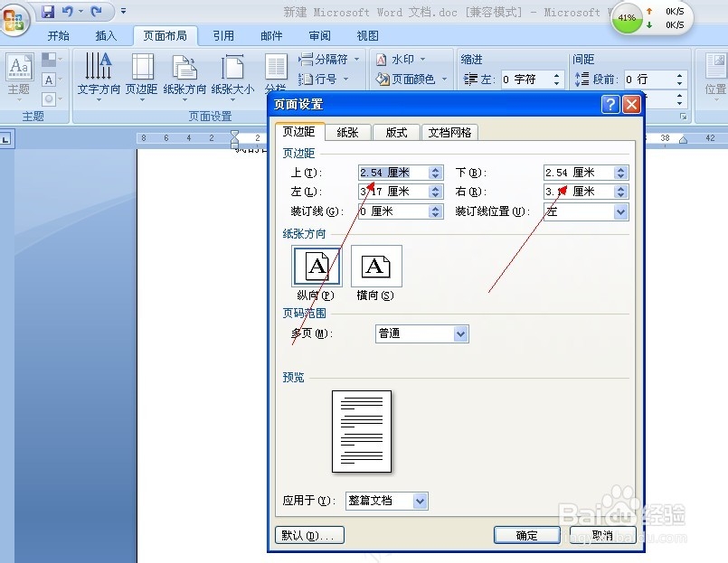
Task: Click the Save icon on Quick Access Toolbar
Action: pyautogui.click(x=46, y=11)
